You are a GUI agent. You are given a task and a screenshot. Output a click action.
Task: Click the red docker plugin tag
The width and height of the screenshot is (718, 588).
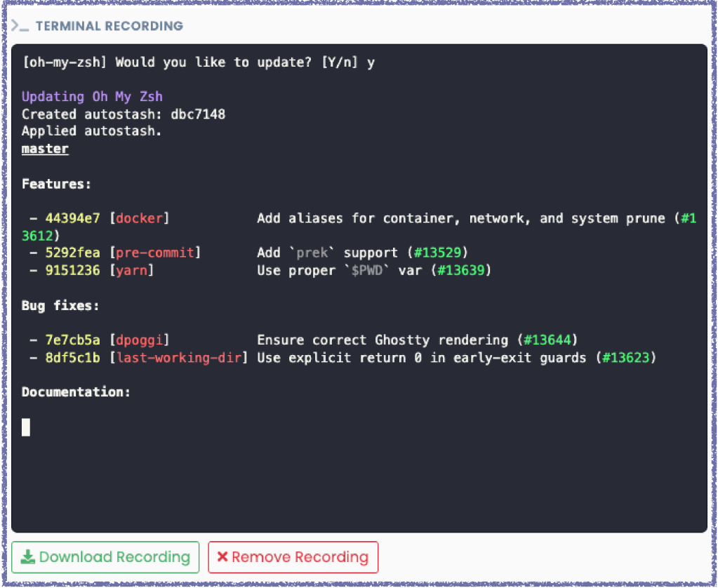tap(139, 218)
